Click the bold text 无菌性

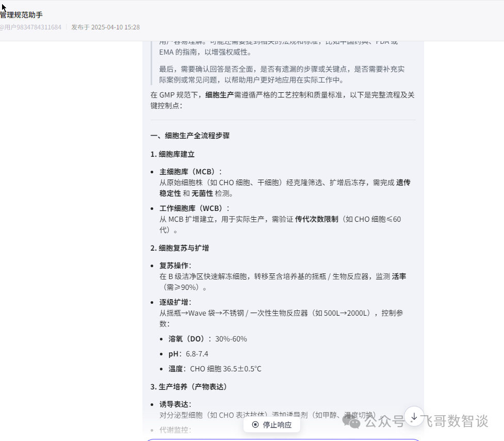click(x=202, y=193)
